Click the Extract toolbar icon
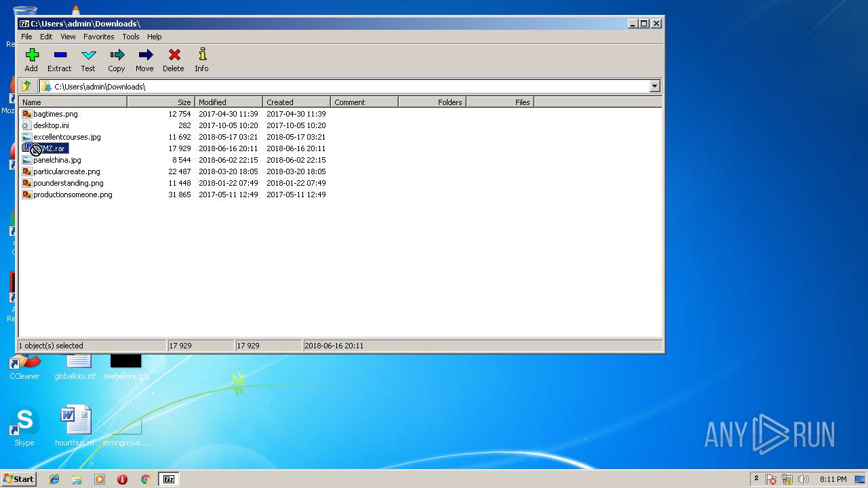Viewport: 868px width, 488px height. [x=60, y=60]
